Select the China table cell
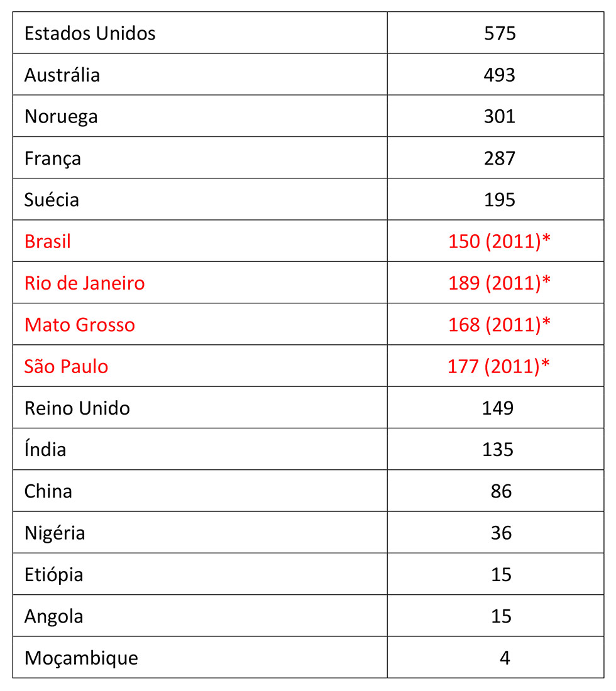This screenshot has height=691, width=616. [48, 491]
